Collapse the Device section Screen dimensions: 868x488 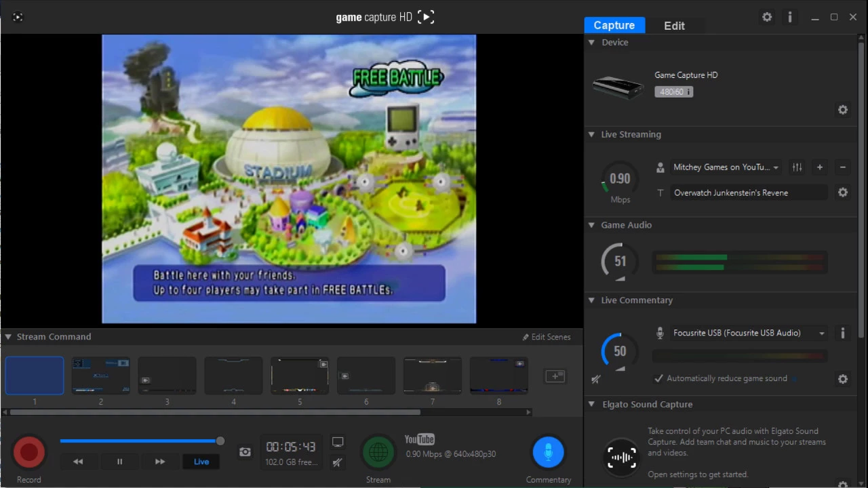[591, 42]
